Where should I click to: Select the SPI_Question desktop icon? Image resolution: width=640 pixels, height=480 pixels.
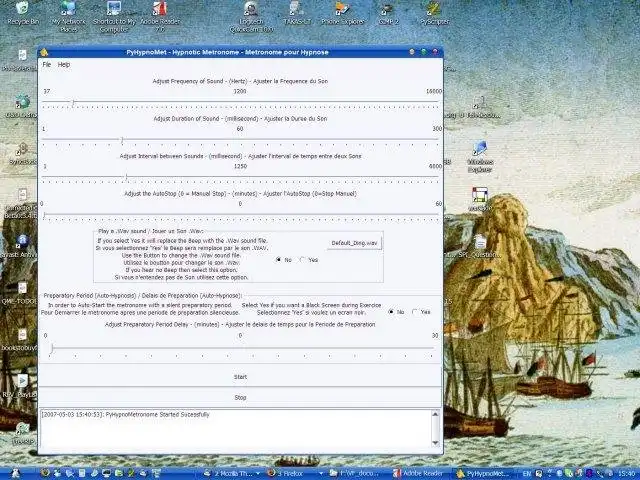click(480, 247)
